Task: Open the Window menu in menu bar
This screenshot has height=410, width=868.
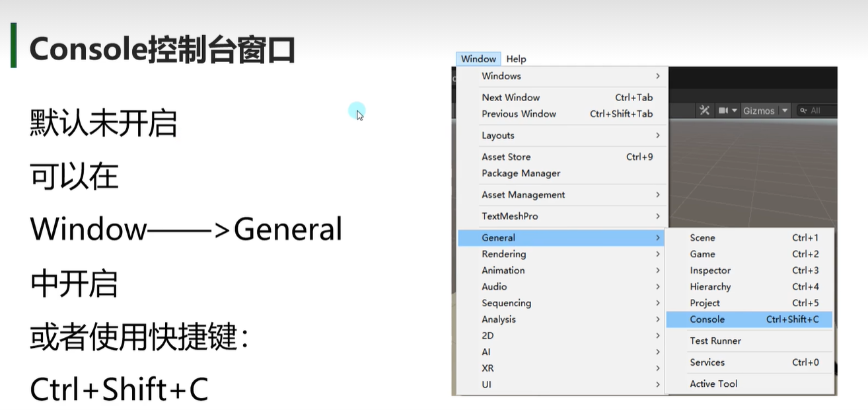Action: [x=478, y=59]
